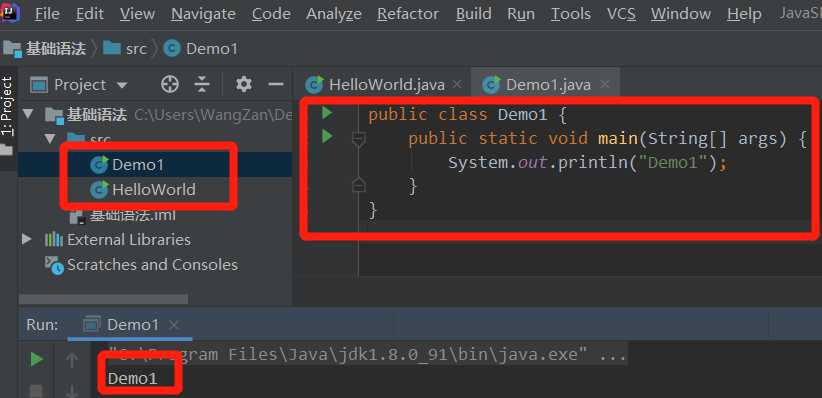822x398 pixels.
Task: Open the Code menu
Action: coord(271,14)
